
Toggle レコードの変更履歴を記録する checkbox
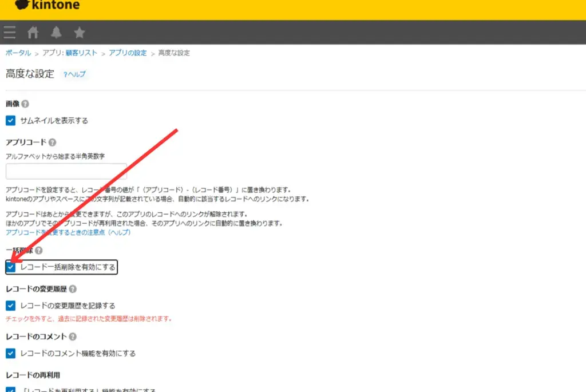[x=10, y=306]
